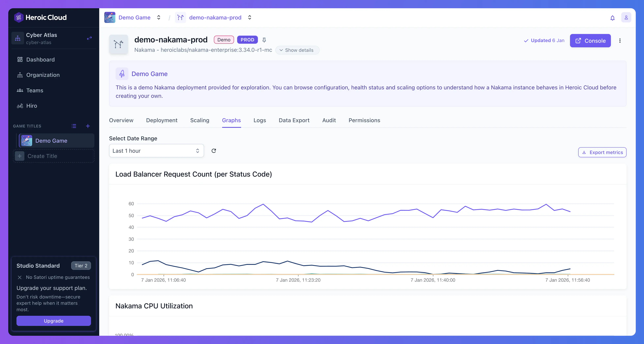Open the three-dot more options menu
644x344 pixels.
click(620, 41)
